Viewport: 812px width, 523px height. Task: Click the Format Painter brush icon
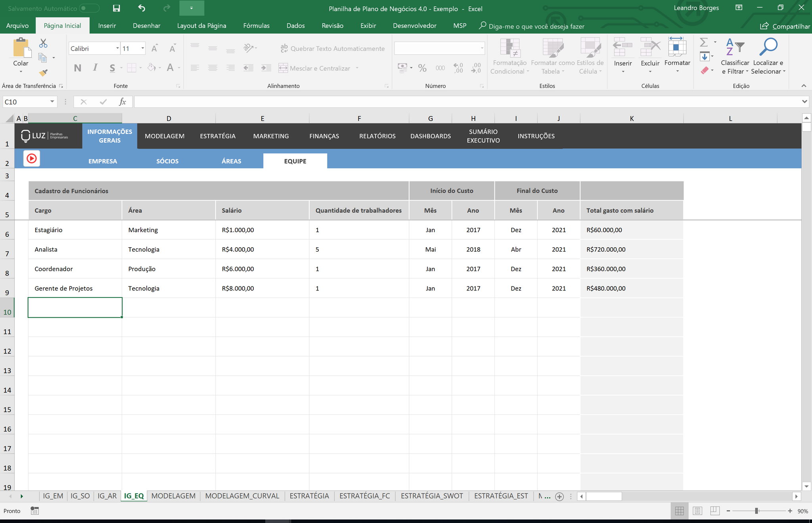(43, 73)
